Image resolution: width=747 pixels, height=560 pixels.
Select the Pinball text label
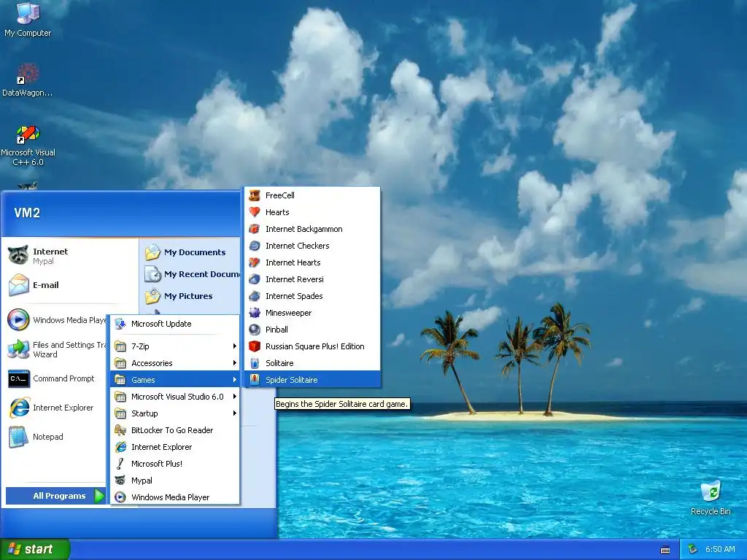(276, 330)
